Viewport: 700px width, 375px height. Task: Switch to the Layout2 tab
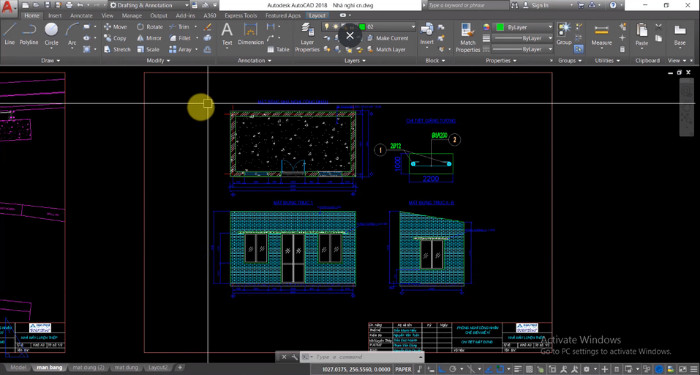pos(158,368)
